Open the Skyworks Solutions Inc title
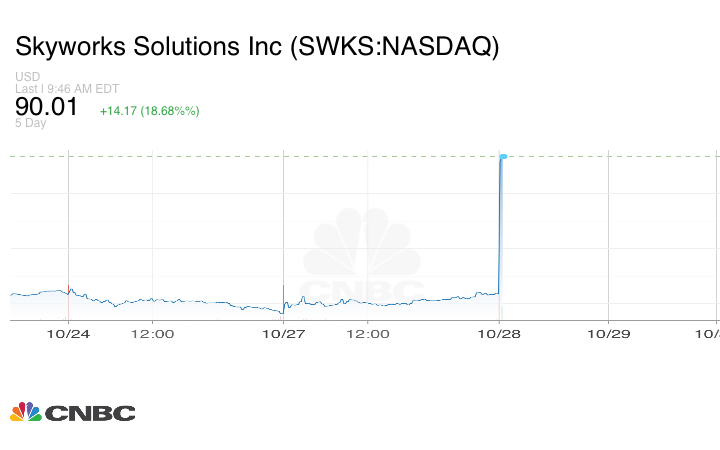The height and width of the screenshot is (450, 720). click(x=256, y=47)
